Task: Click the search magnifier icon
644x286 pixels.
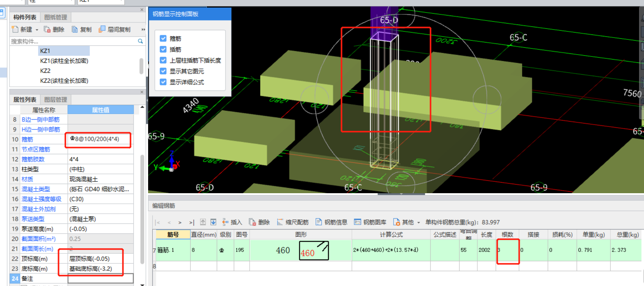Action: tap(141, 41)
